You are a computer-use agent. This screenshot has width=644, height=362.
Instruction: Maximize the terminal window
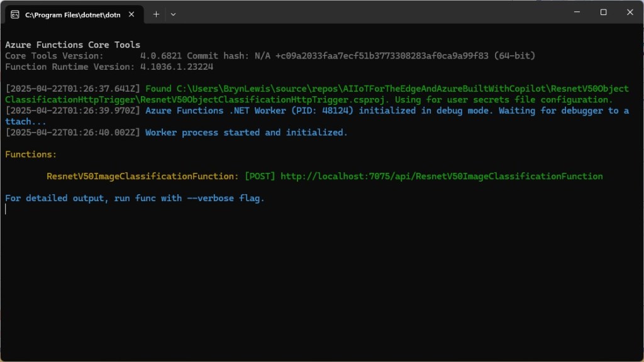pyautogui.click(x=603, y=12)
